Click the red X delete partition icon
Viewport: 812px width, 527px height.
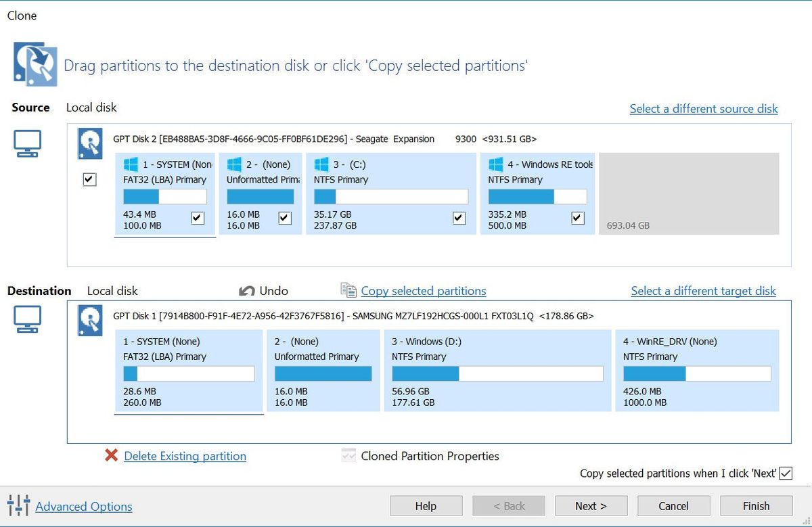(112, 455)
